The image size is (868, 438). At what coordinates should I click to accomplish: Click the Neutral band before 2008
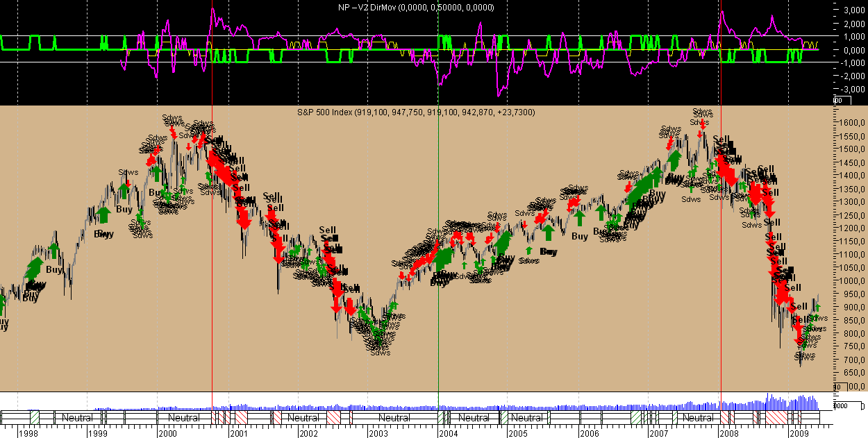point(698,418)
